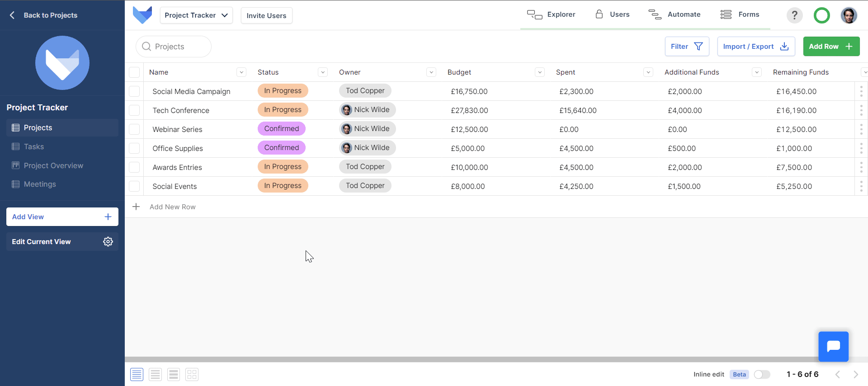Open the Tasks view in sidebar
The width and height of the screenshot is (868, 386).
(x=34, y=146)
